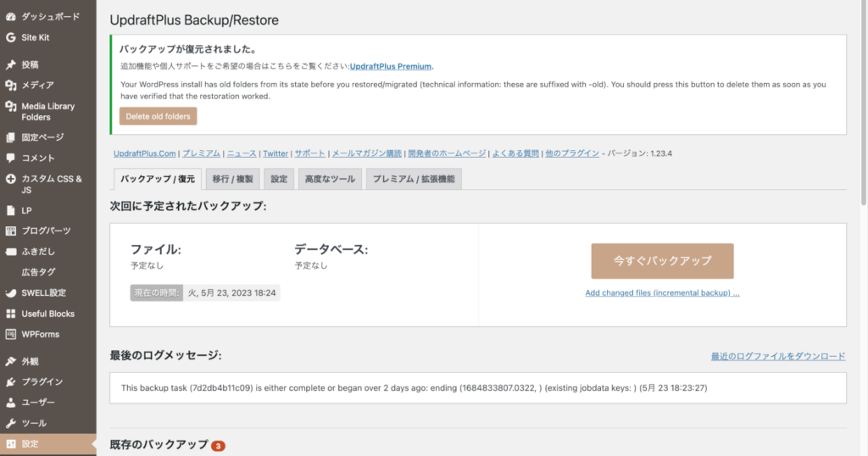Click the 既存のバックアップ heading
Viewport: 868px width, 456px height.
159,444
